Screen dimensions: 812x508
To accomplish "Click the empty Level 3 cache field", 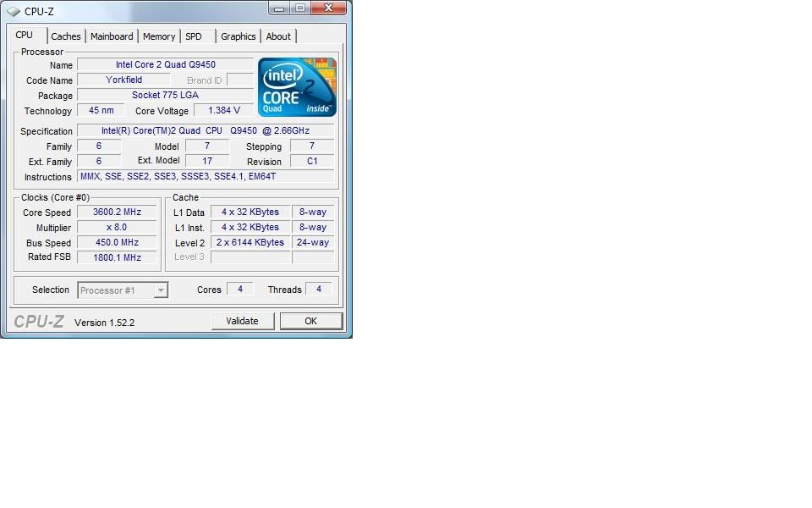I will (x=250, y=257).
